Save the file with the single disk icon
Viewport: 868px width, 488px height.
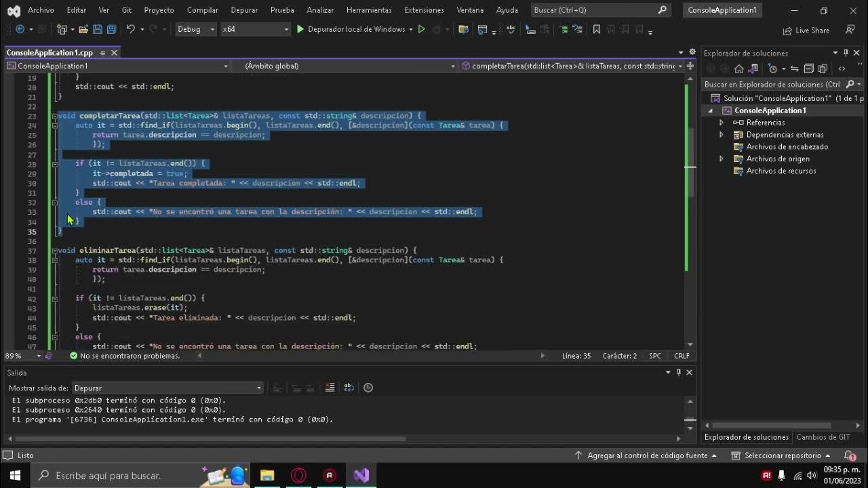[97, 29]
